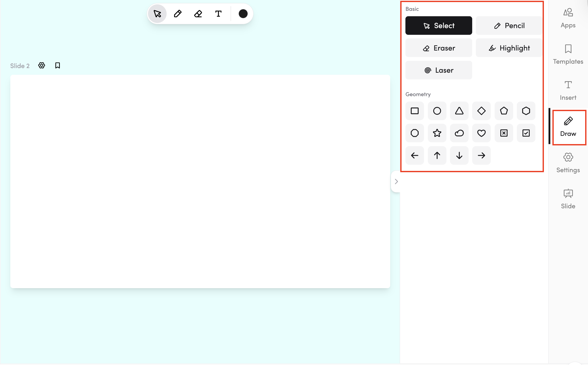Click the Laser button
This screenshot has height=365, width=588.
[x=438, y=70]
